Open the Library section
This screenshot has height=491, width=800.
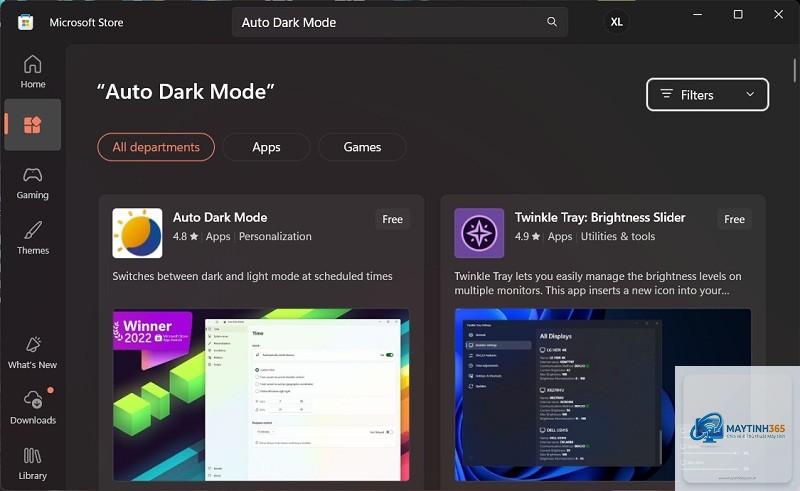pyautogui.click(x=33, y=463)
